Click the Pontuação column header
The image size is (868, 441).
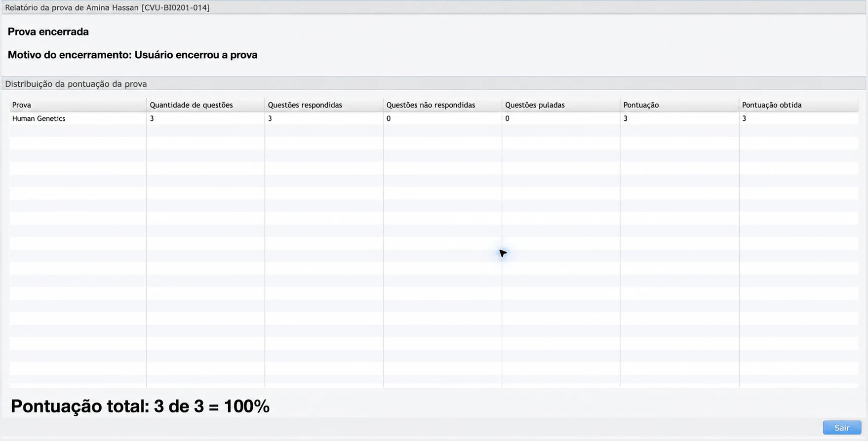(x=679, y=105)
